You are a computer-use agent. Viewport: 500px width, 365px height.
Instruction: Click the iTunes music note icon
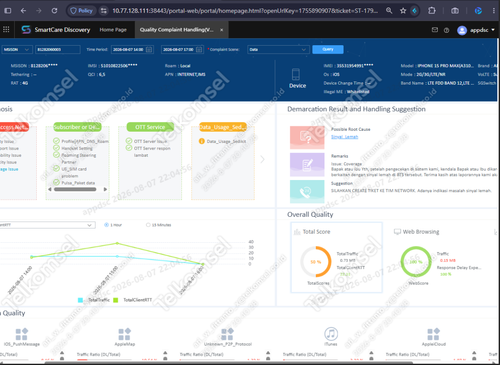[331, 334]
